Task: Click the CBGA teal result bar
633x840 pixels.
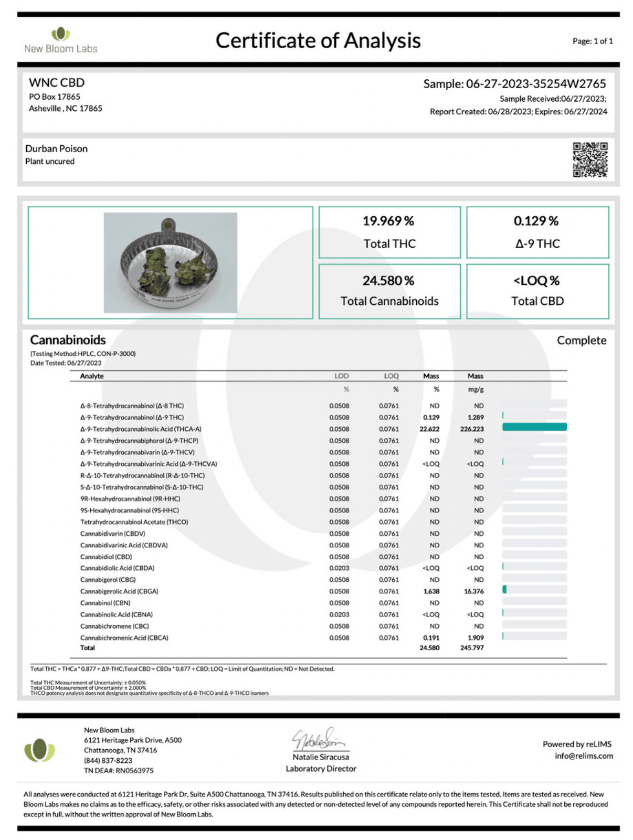Action: click(x=504, y=590)
